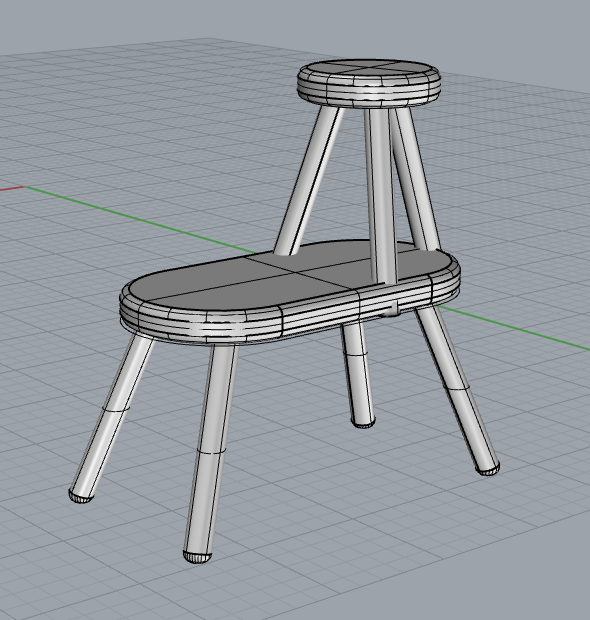Viewport: 590px width, 620px height.
Task: Pick the front-center lower leg nearest the viewer
Action: 211,453
